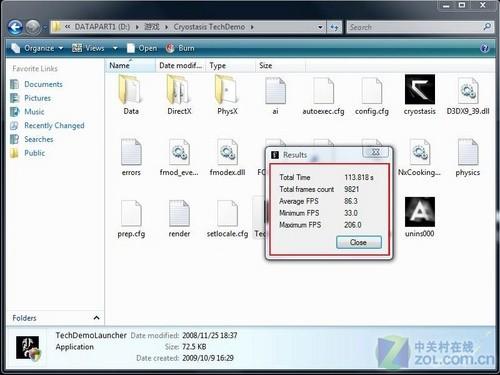Sort by the Type column
This screenshot has height=375, width=500.
point(230,66)
